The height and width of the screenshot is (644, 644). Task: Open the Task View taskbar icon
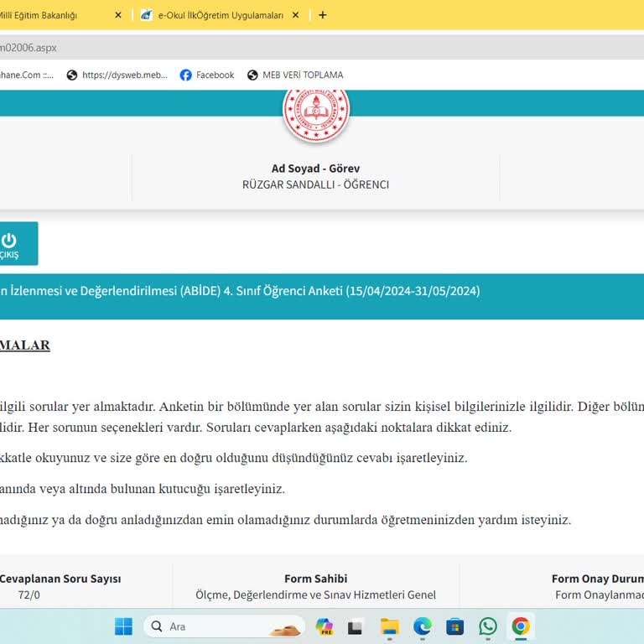pyautogui.click(x=355, y=626)
